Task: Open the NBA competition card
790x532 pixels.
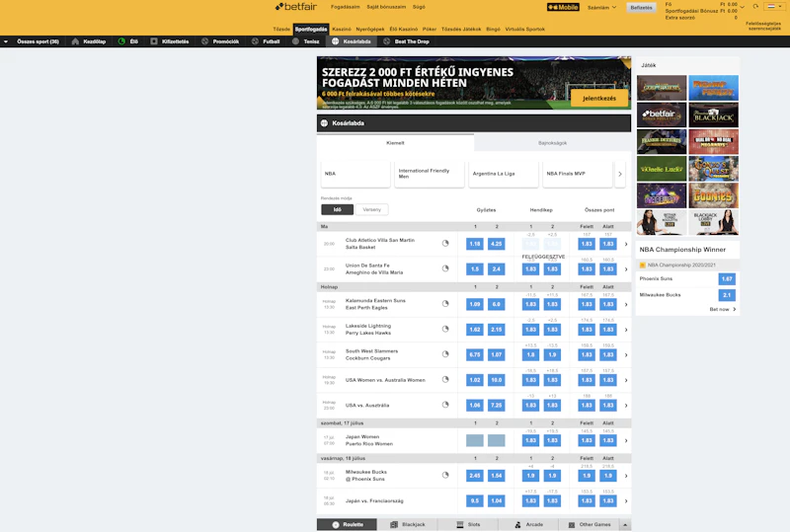Action: (x=355, y=174)
